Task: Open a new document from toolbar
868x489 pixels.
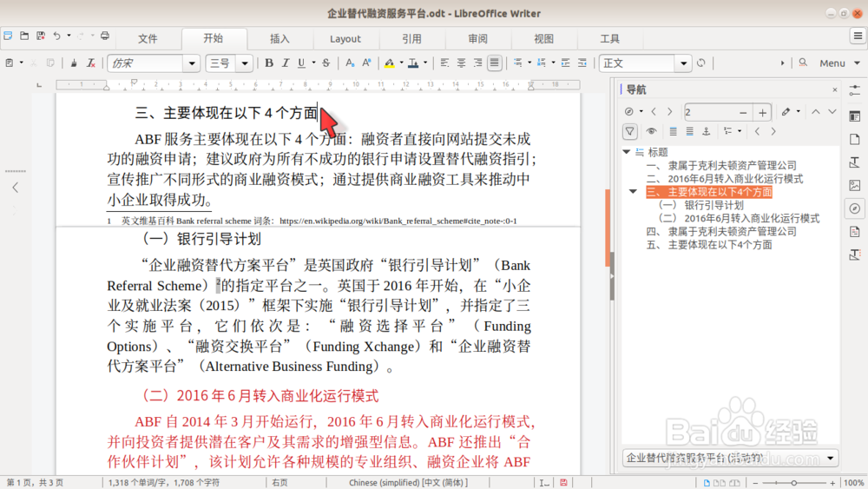Action: click(x=9, y=36)
